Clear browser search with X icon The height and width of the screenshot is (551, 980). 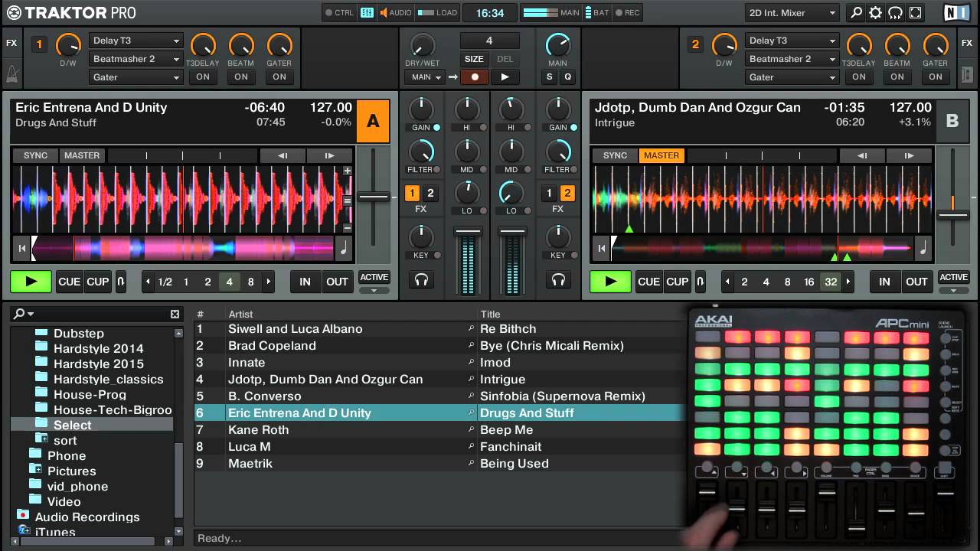pos(175,314)
